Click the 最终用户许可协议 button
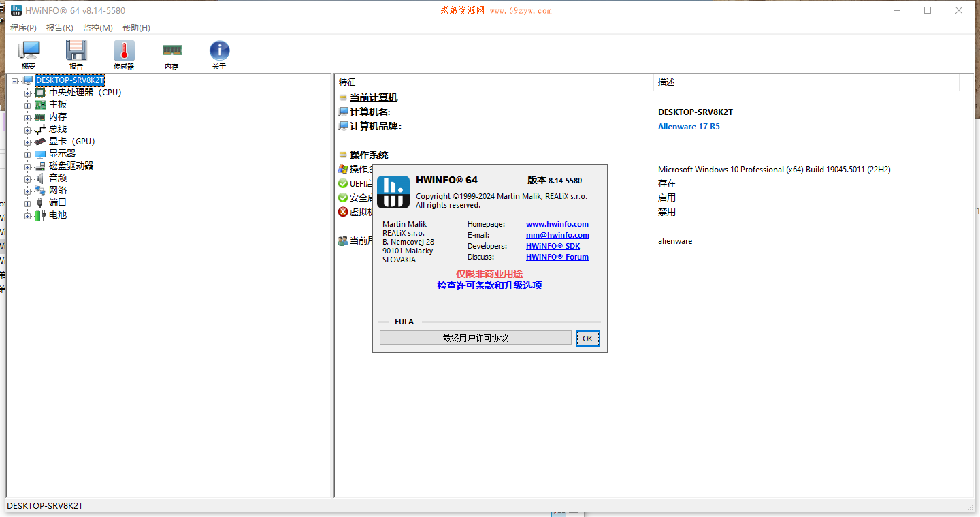 [476, 338]
